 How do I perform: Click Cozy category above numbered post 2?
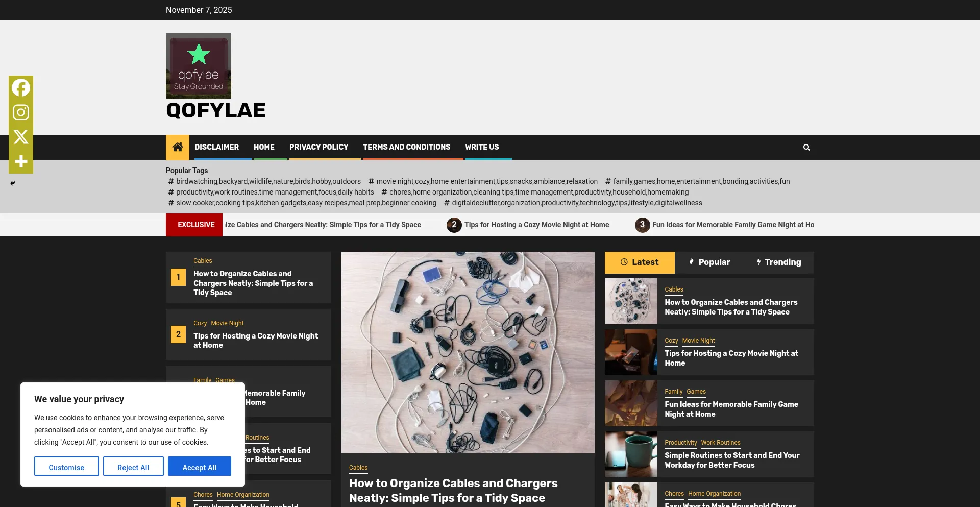(x=200, y=323)
